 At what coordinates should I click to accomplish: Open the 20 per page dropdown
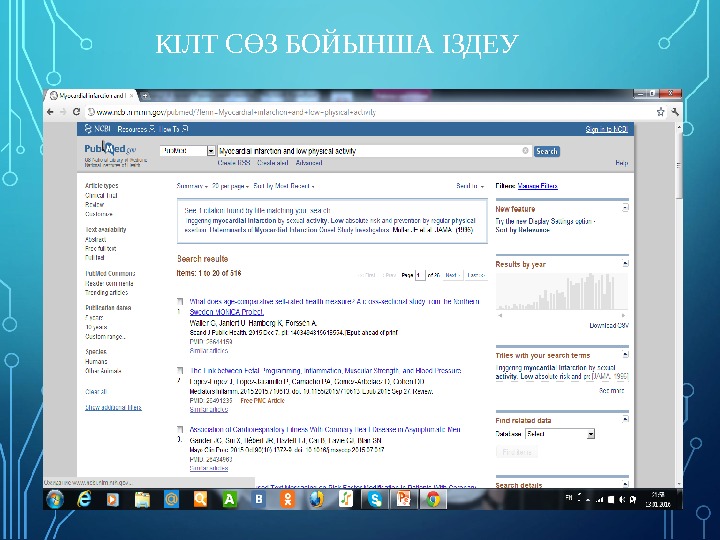(231, 186)
